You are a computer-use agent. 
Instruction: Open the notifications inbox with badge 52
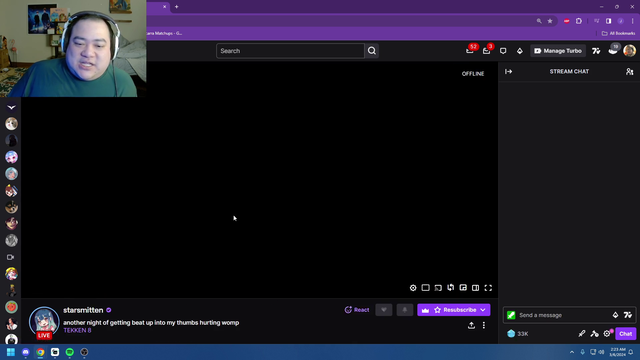click(470, 51)
